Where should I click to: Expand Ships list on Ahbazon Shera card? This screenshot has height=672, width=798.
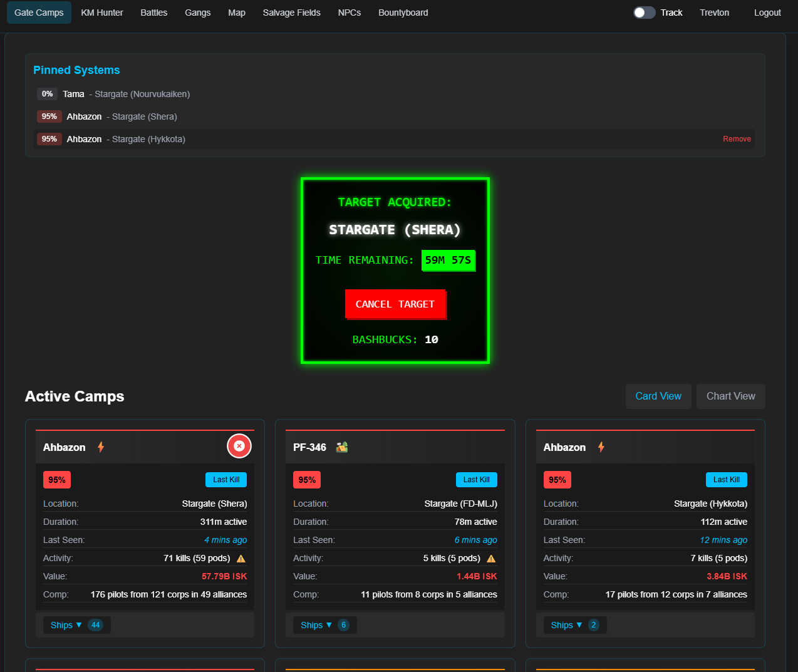coord(66,625)
